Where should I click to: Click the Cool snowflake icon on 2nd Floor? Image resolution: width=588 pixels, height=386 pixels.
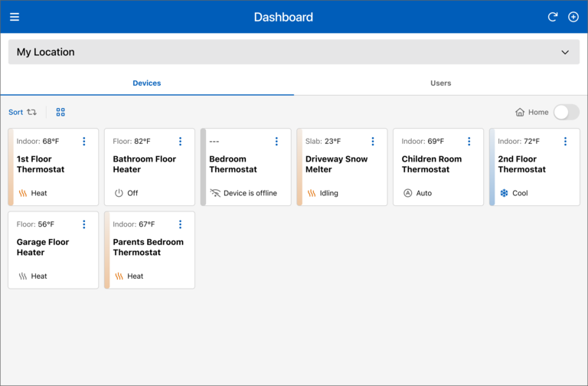[x=504, y=193]
